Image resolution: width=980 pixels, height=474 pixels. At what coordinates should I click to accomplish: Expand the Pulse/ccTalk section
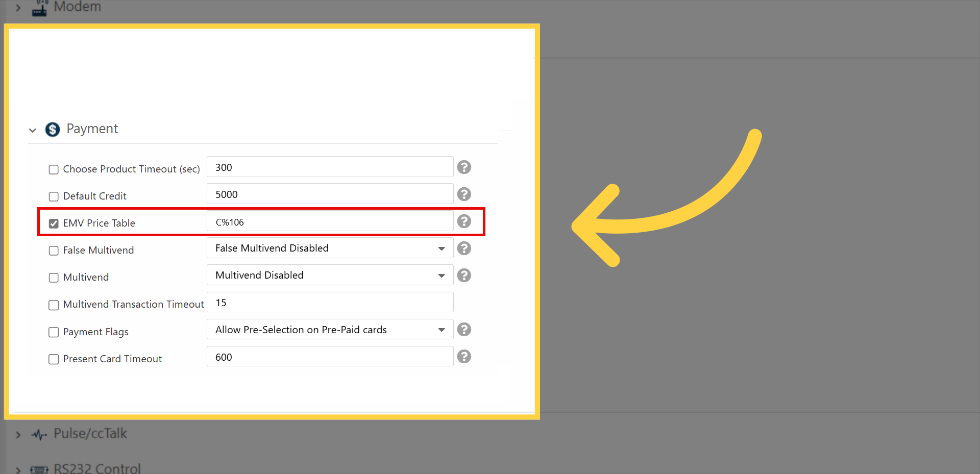click(x=18, y=435)
